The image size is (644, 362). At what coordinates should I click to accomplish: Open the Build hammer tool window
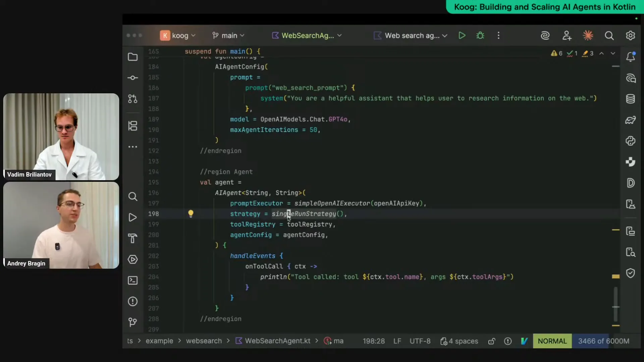tap(133, 238)
